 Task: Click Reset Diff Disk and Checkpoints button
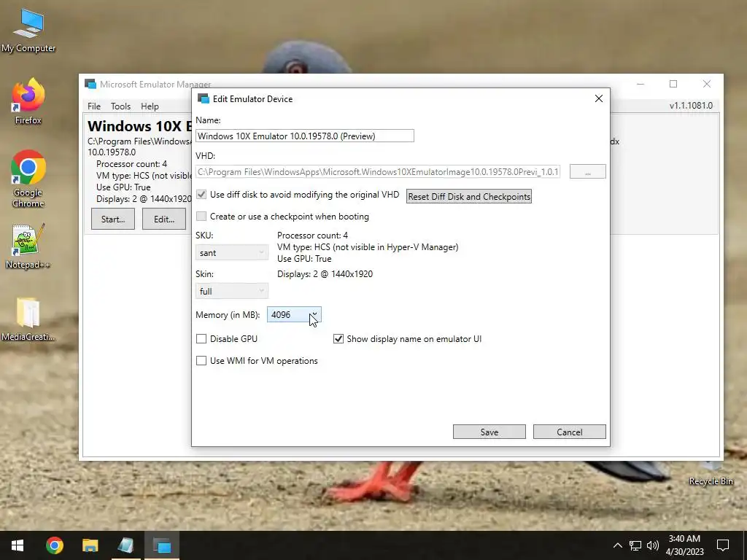[469, 197]
